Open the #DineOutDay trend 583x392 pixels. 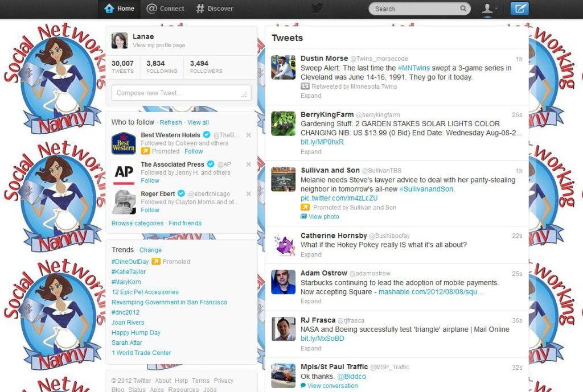click(x=130, y=262)
